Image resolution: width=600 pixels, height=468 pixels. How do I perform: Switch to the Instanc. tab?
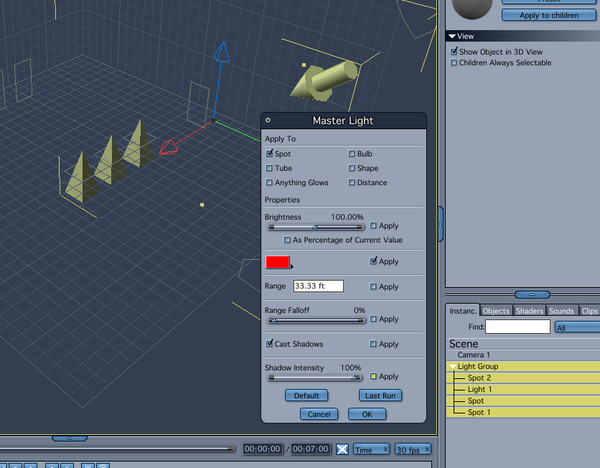click(463, 311)
